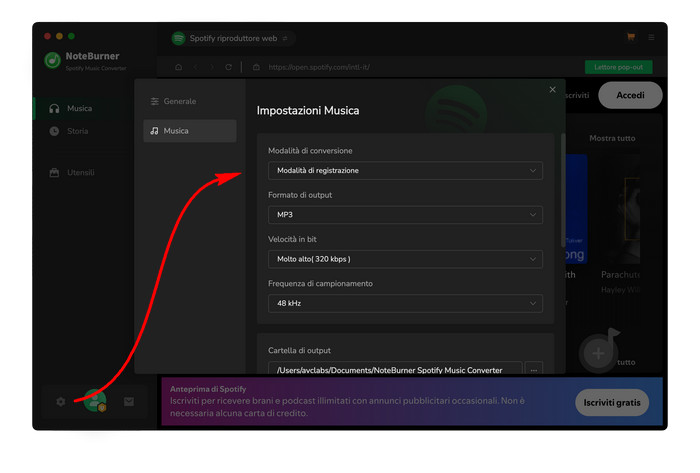Click the 'Impostazioni Musica' heading
The height and width of the screenshot is (473, 700).
[x=308, y=111]
